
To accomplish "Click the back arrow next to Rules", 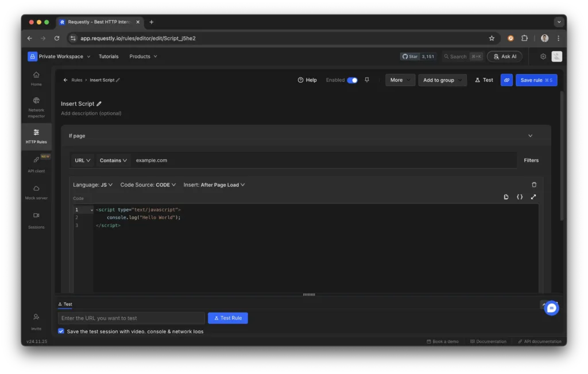I will coord(65,80).
